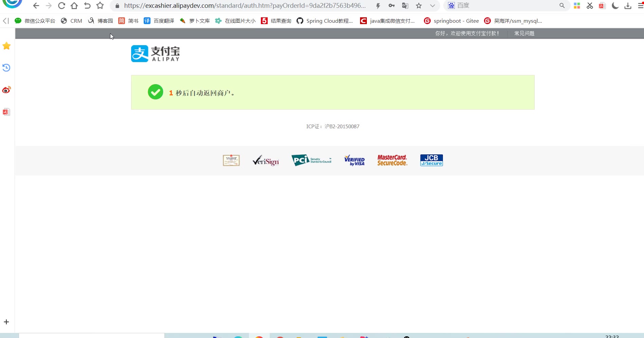Click the MasterCard SecureCode badge
Viewport: 644px width, 338px height.
coord(392,160)
